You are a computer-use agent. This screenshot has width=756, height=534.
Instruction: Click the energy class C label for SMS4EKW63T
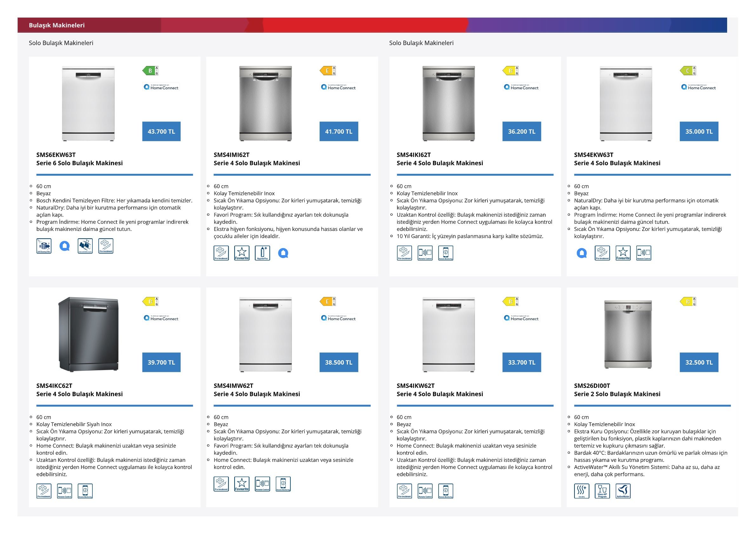pos(688,70)
